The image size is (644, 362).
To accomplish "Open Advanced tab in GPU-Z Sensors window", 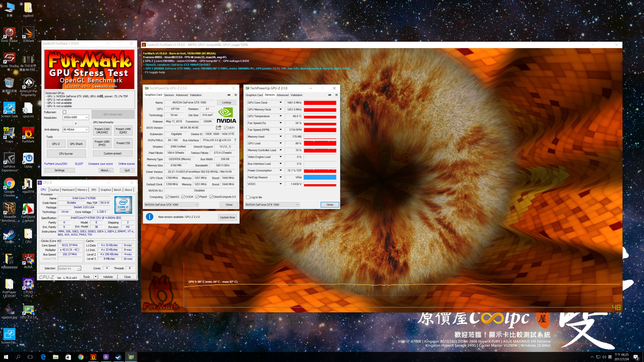I will (282, 95).
